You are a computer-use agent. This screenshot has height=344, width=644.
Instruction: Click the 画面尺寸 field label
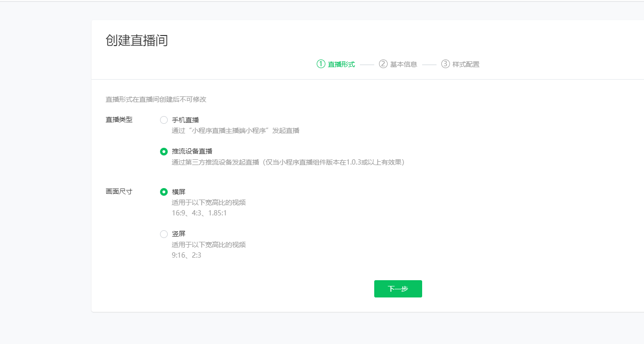point(119,191)
